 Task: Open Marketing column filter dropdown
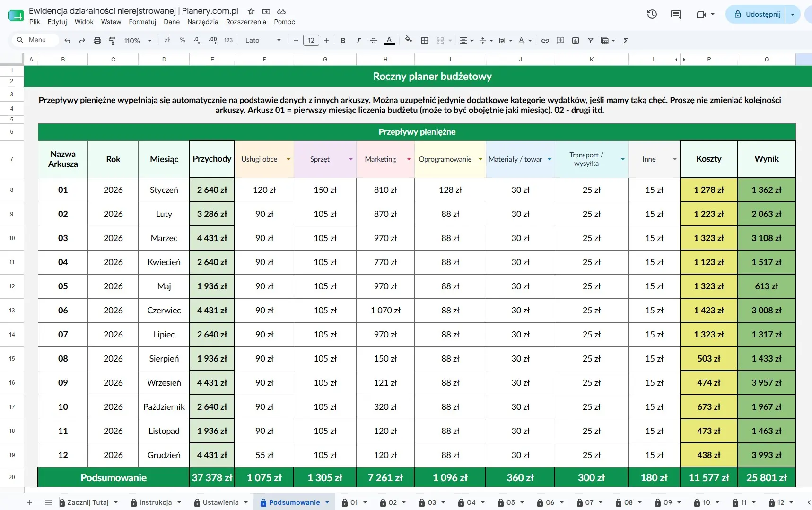point(409,159)
